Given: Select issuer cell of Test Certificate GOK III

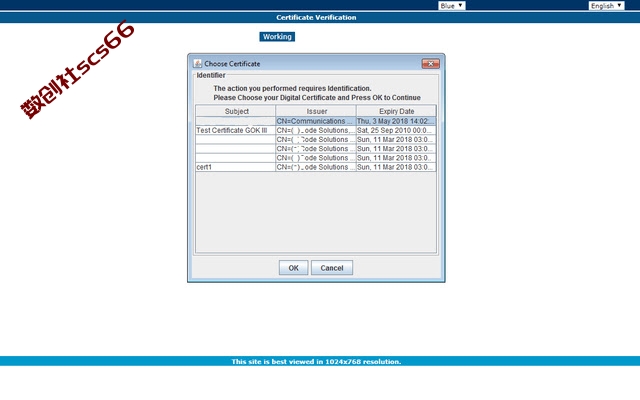Looking at the screenshot, I should point(316,130).
